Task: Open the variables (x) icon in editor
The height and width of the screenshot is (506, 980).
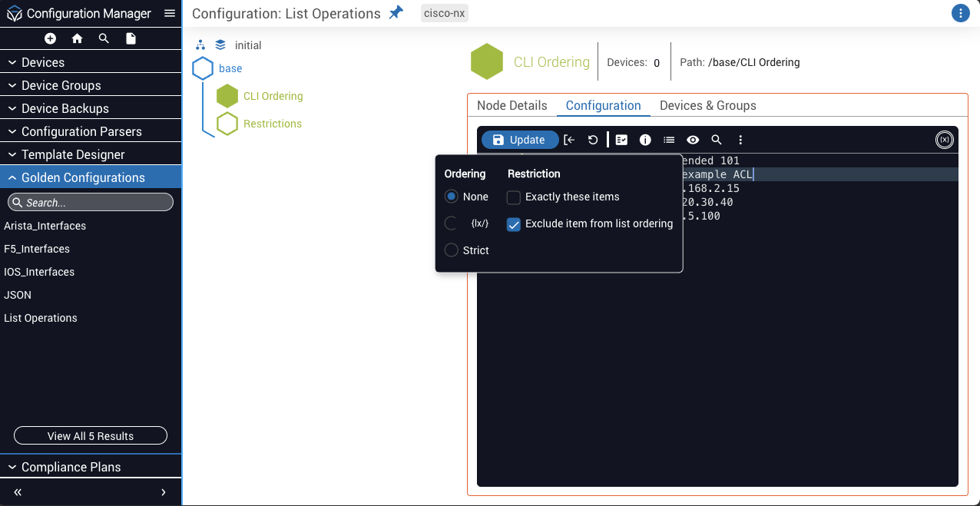Action: [944, 140]
